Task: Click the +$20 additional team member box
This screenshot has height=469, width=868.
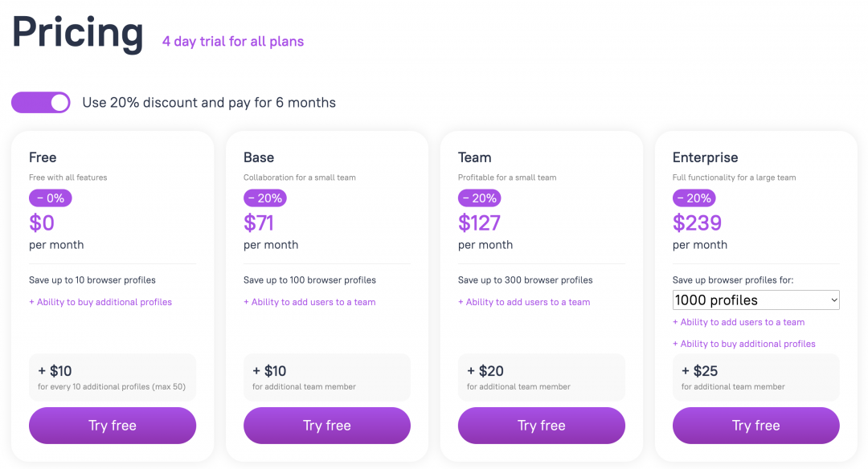Action: point(542,377)
